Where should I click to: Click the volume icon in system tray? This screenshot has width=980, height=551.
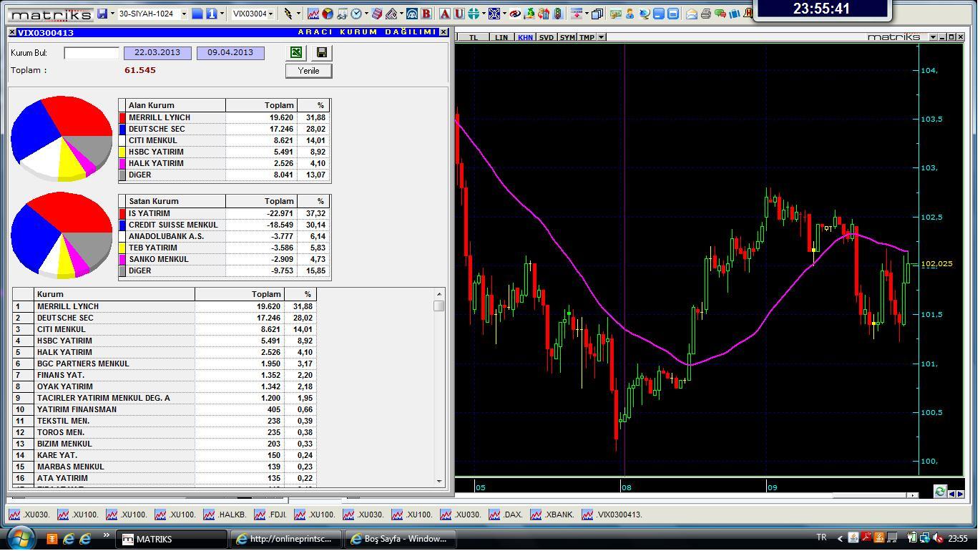click(937, 538)
